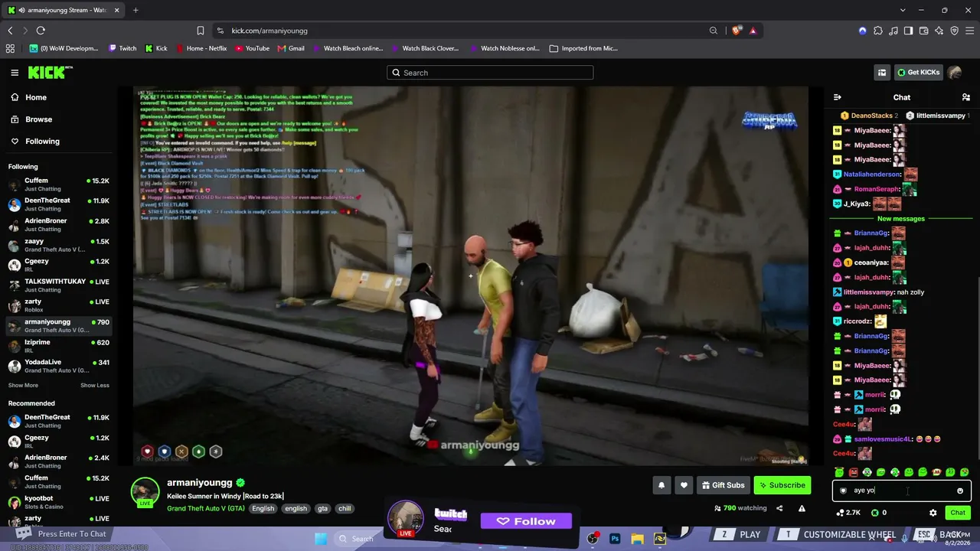Go to Home in Kick sidebar

tap(36, 98)
